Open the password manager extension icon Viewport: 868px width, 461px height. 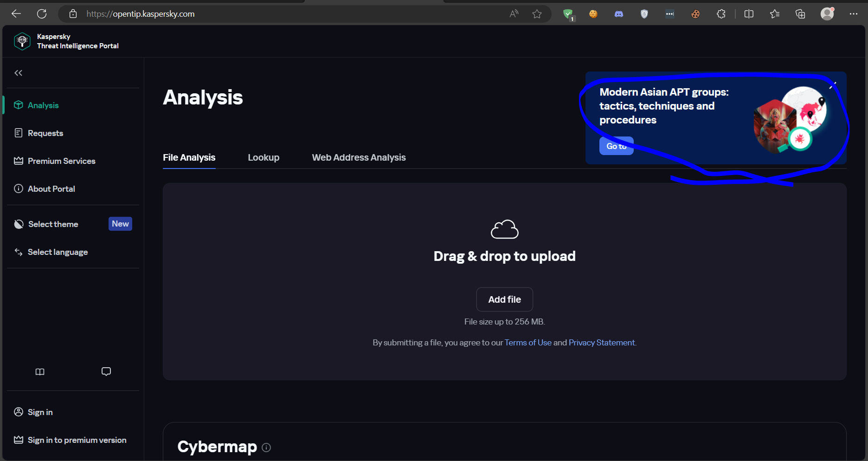click(x=644, y=14)
